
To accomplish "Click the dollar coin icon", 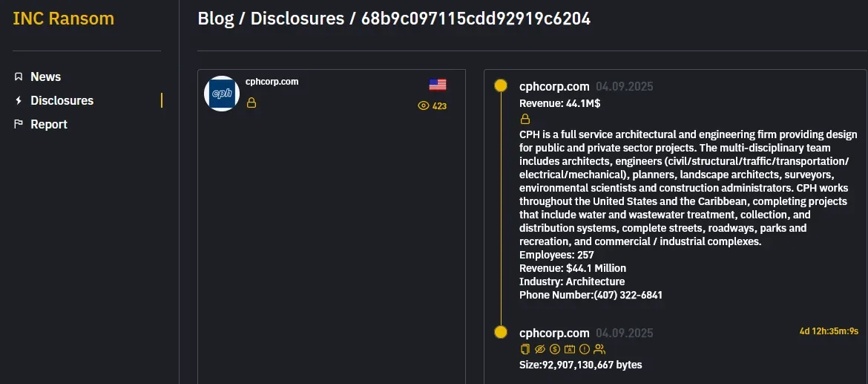I will tap(555, 349).
